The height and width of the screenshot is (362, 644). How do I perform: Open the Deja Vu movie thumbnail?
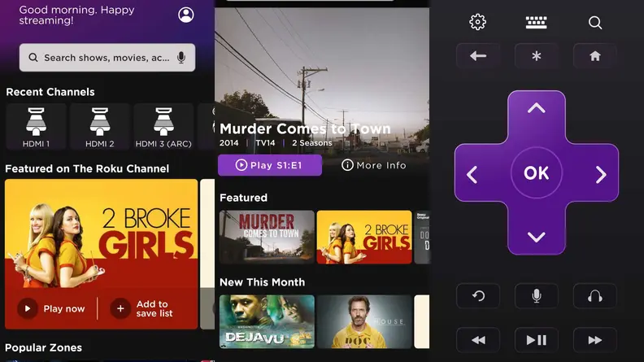(x=267, y=321)
